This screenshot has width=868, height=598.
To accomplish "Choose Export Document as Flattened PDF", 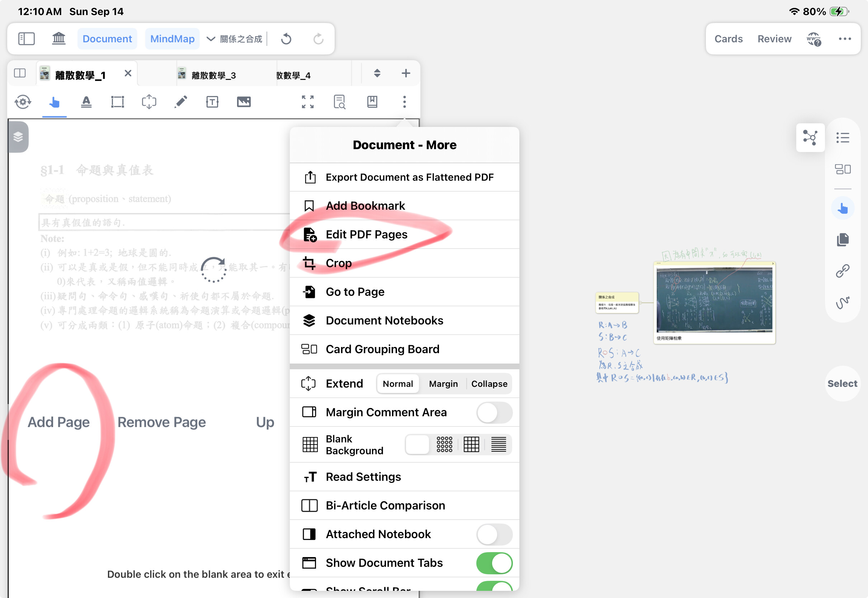I will 404,177.
